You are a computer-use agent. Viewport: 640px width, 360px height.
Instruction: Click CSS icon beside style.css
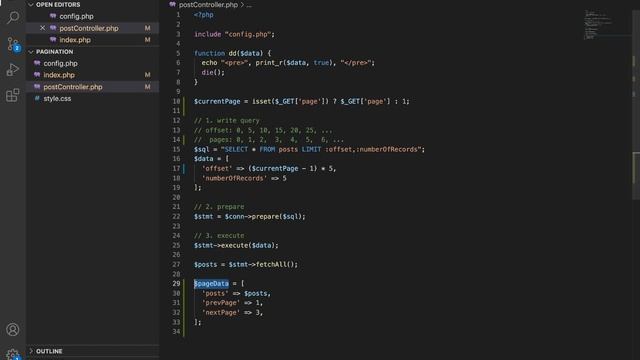(x=37, y=99)
